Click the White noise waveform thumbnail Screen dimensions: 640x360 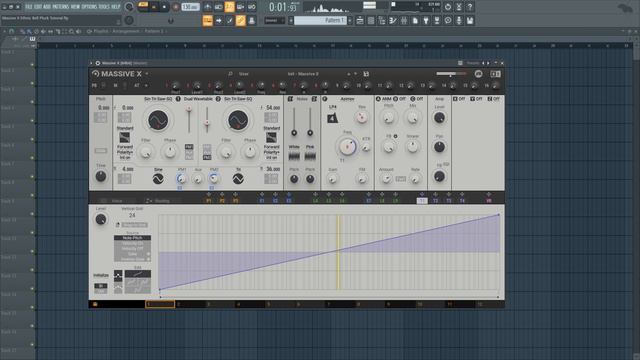click(294, 156)
